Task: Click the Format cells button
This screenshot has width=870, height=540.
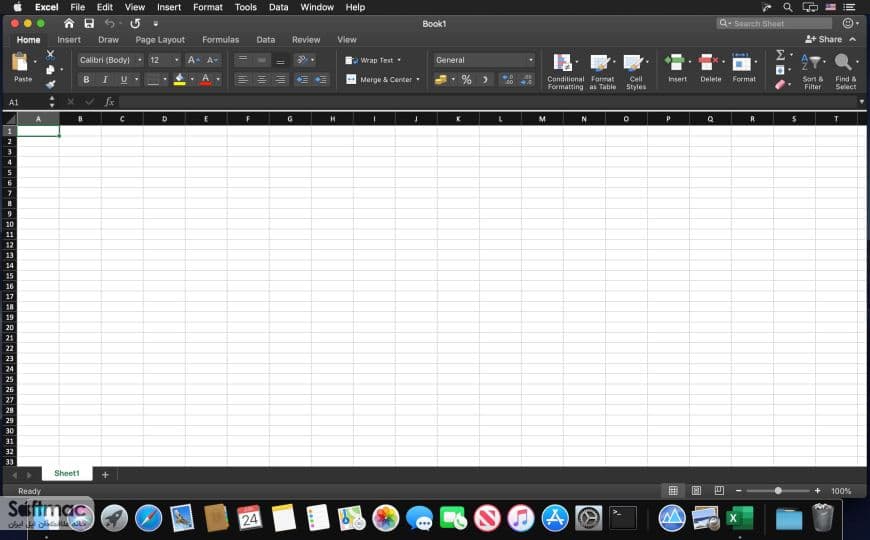Action: tap(743, 68)
